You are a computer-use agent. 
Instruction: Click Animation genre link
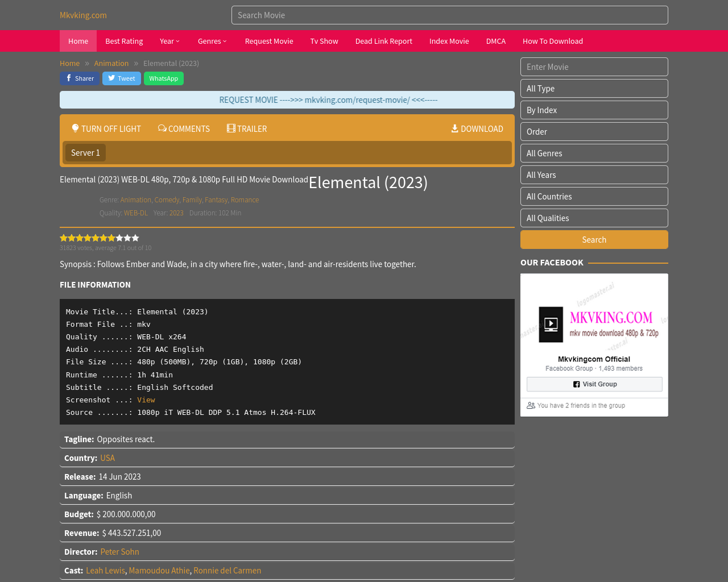pos(135,200)
